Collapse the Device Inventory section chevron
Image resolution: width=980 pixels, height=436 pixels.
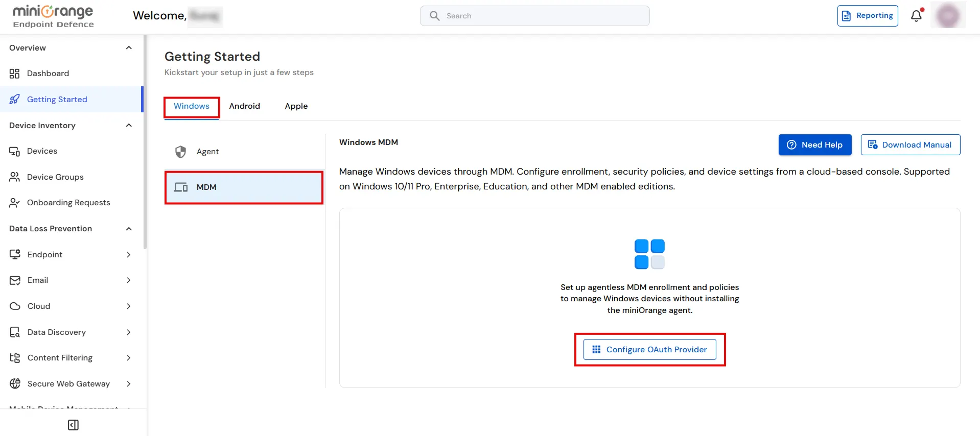(129, 126)
